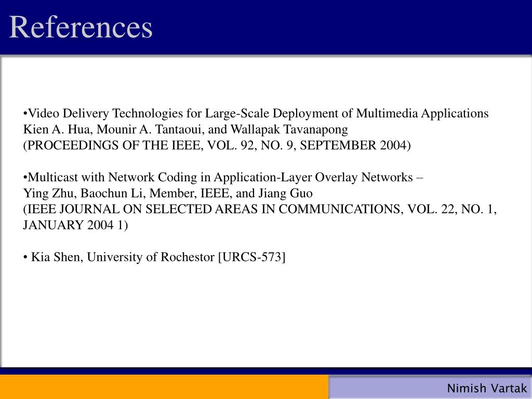The width and height of the screenshot is (532, 399).
Task: Click the "References" slide title
Action: [81, 27]
